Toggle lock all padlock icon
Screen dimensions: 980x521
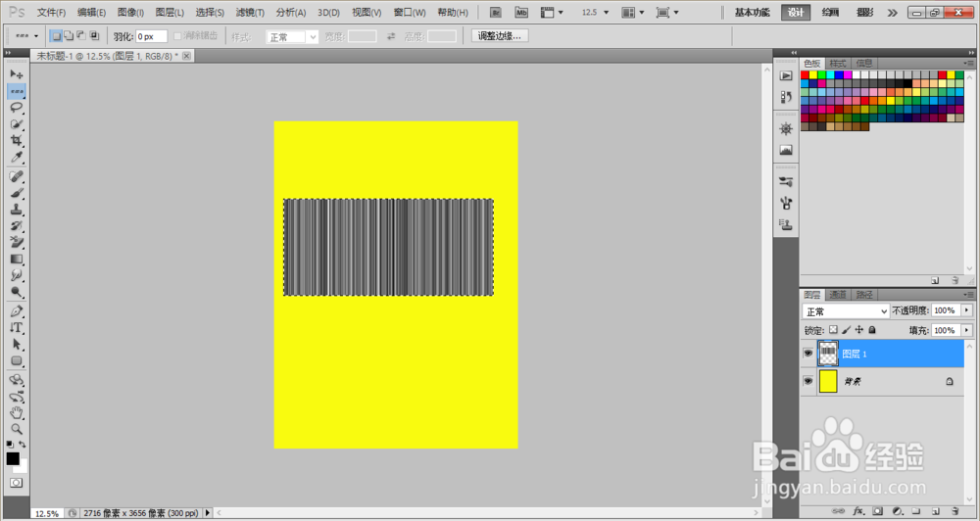[x=872, y=330]
